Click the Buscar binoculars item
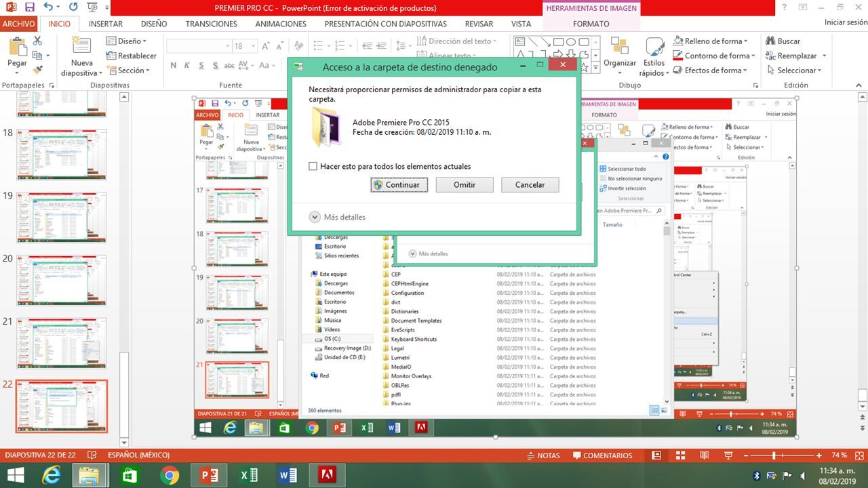Viewport: 868px width, 488px height. coord(783,41)
